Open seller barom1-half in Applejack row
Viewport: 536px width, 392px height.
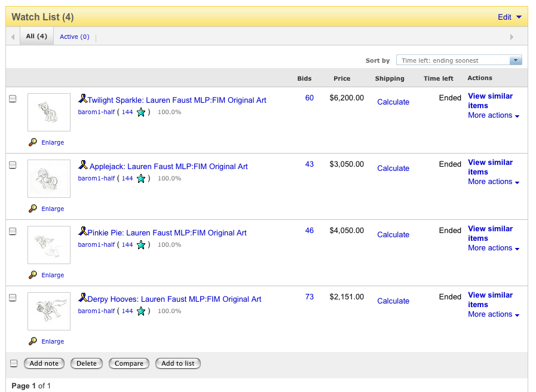[x=96, y=179]
